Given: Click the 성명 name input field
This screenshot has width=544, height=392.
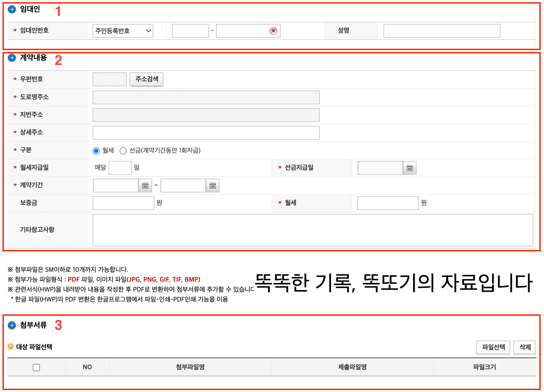Looking at the screenshot, I should pos(441,31).
